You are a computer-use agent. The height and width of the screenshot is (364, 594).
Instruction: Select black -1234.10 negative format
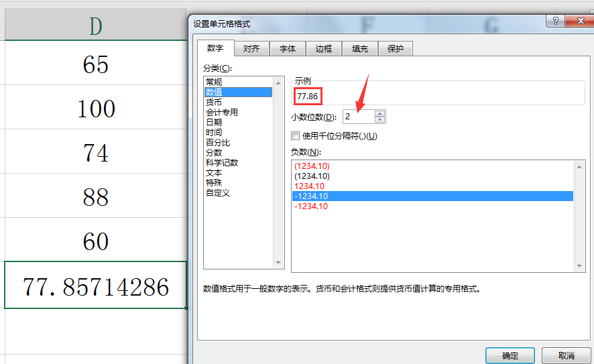click(432, 196)
